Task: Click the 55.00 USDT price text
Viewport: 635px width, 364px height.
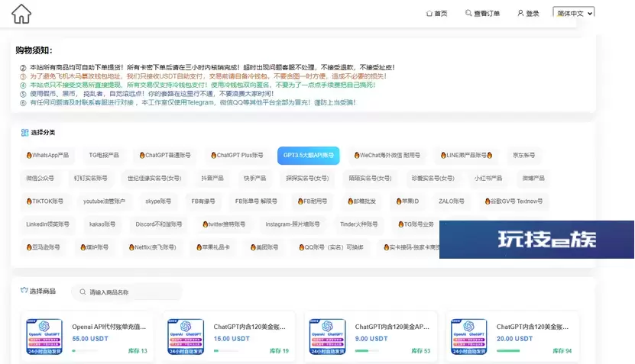Action: point(90,339)
